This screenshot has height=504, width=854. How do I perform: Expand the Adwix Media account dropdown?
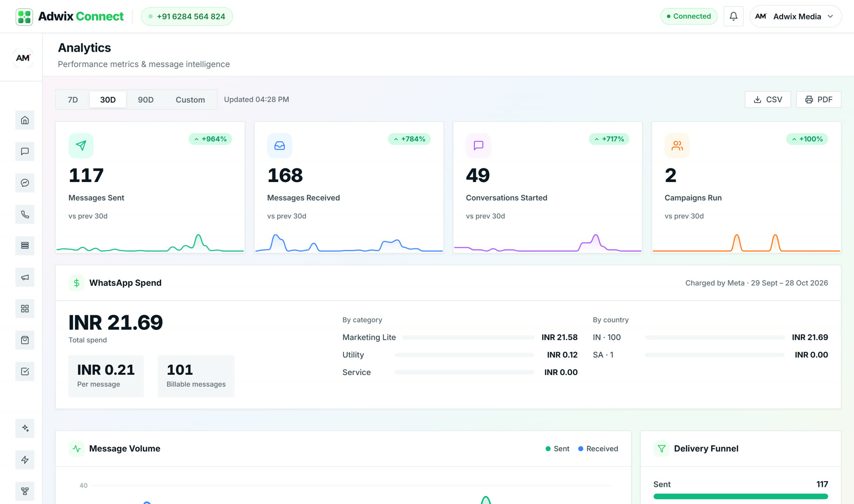point(796,17)
